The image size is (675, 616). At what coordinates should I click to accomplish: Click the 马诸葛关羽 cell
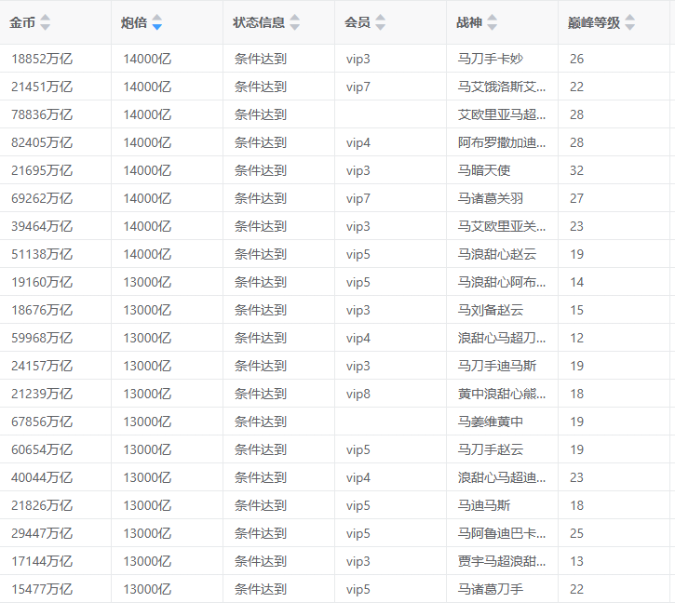click(491, 198)
